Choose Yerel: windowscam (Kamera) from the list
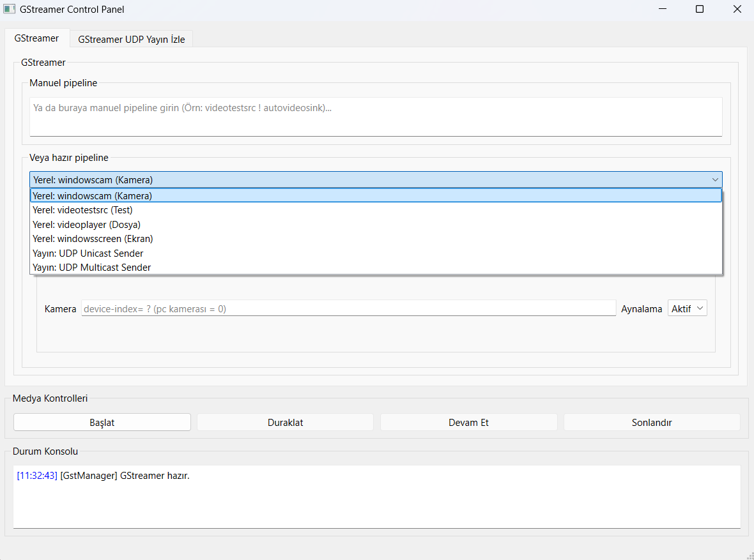Image resolution: width=754 pixels, height=560 pixels. pos(92,196)
